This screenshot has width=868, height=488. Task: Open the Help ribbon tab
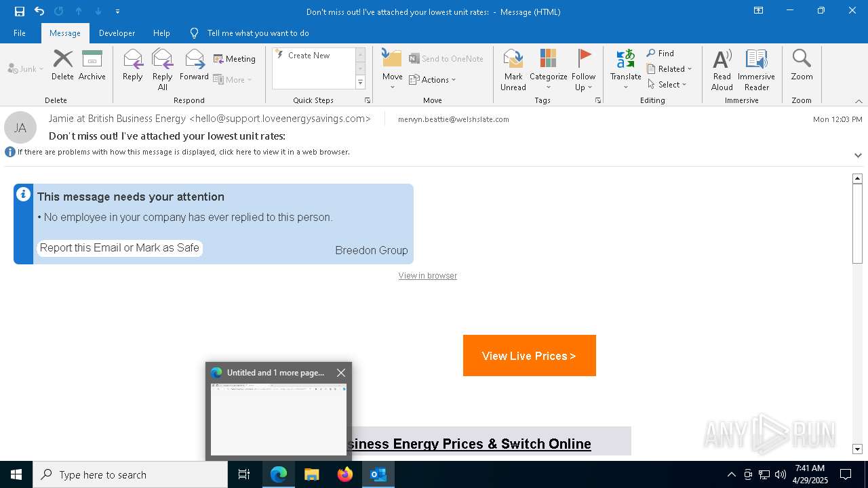pyautogui.click(x=161, y=33)
